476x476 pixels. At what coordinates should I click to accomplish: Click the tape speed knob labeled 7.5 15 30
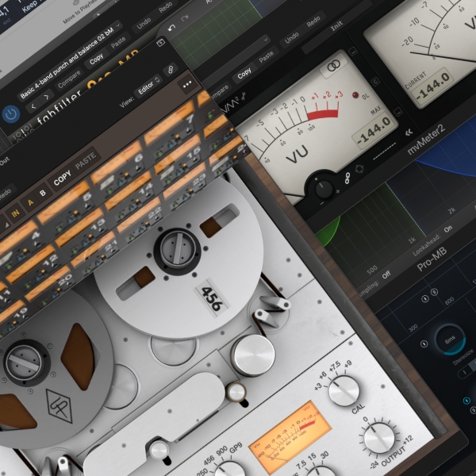pos(322,471)
